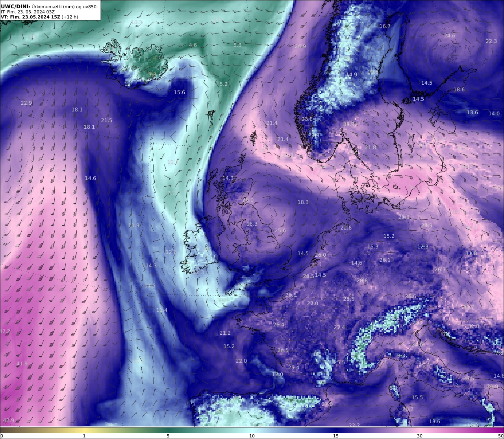This screenshot has height=439, width=504.
Task: Click the 15 tick label on the colorbar
Action: [x=336, y=436]
